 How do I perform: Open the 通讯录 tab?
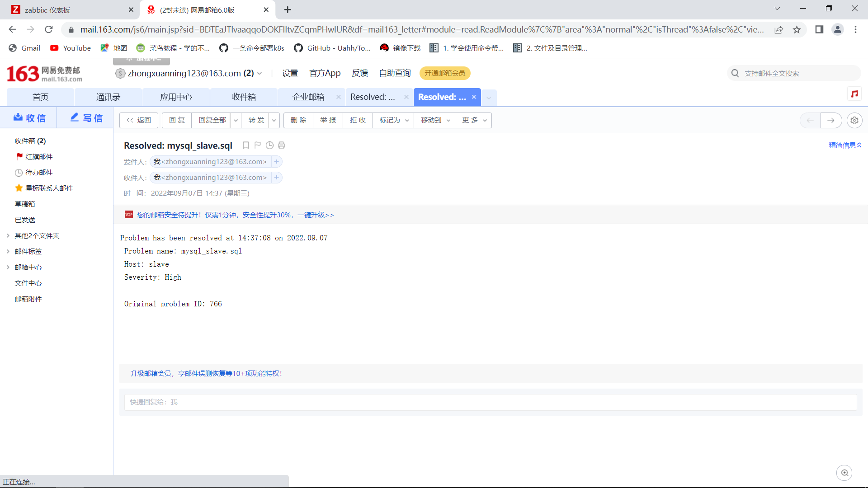click(108, 97)
